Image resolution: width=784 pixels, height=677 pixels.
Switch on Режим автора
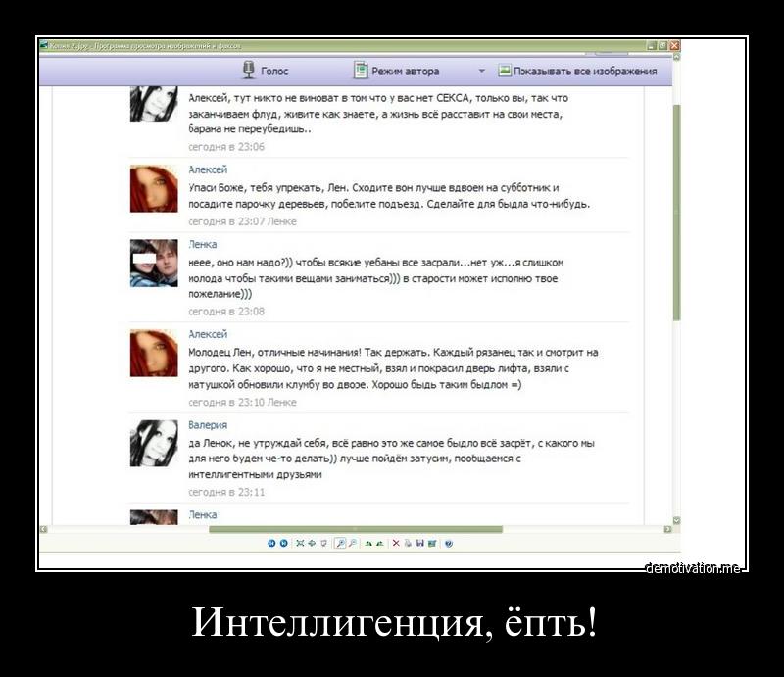click(406, 71)
